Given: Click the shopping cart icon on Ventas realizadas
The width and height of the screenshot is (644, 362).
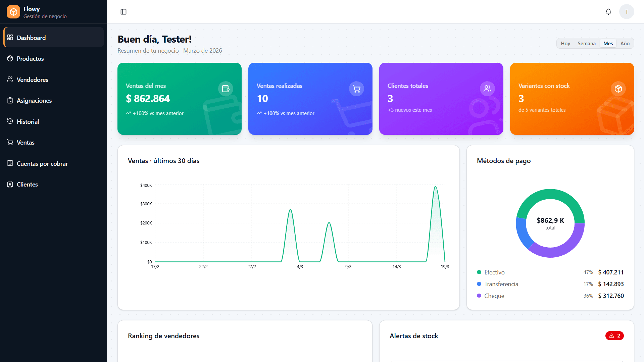Looking at the screenshot, I should [356, 89].
